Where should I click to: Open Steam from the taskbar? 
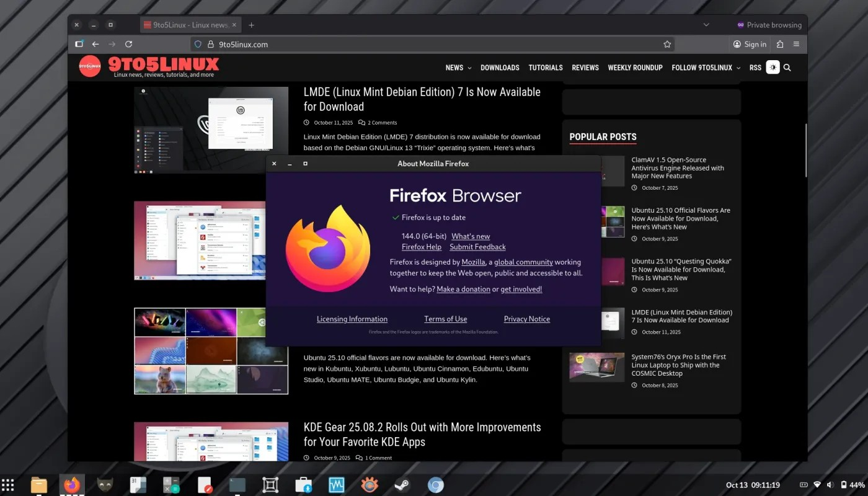pos(403,485)
